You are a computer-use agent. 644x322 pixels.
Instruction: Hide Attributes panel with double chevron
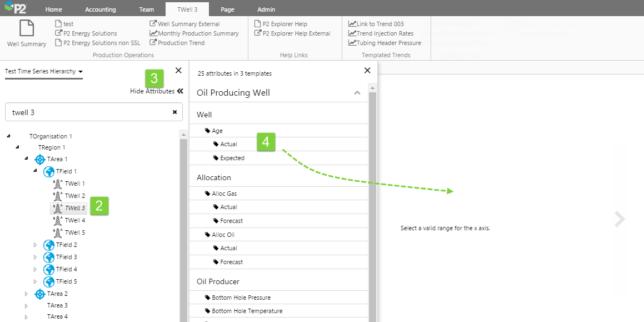pos(179,91)
